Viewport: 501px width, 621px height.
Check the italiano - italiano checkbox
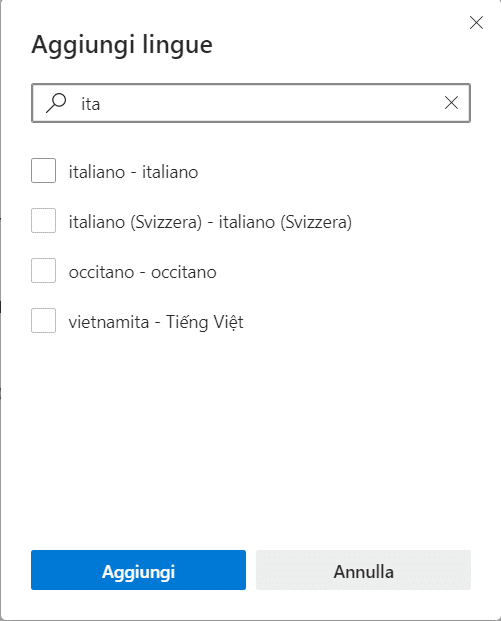click(x=44, y=171)
